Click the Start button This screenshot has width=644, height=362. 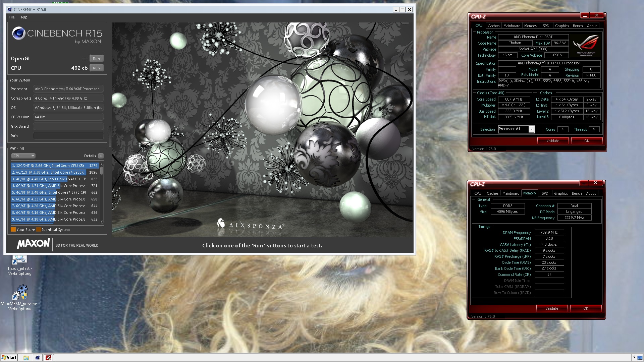tap(9, 358)
